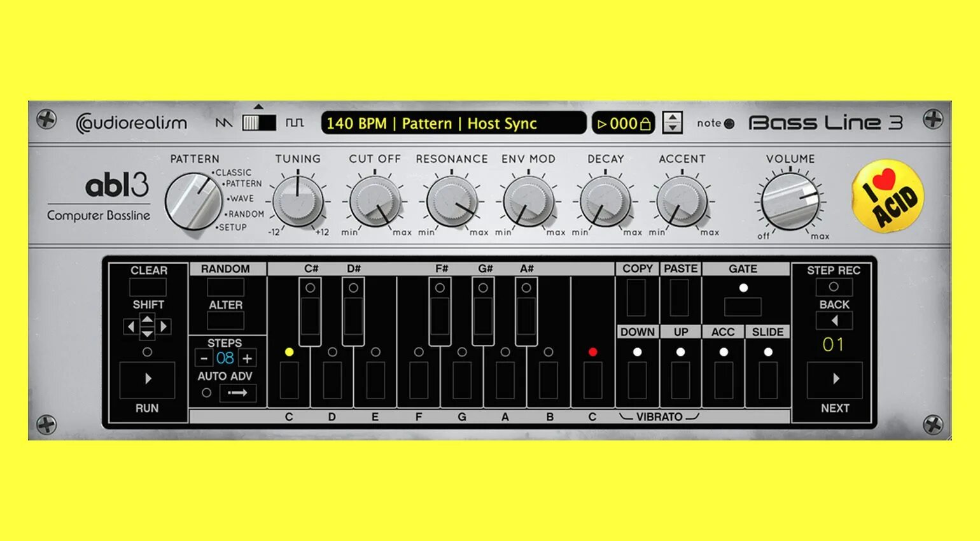Enable Step Rec mode
This screenshot has width=980, height=541.
[x=834, y=287]
